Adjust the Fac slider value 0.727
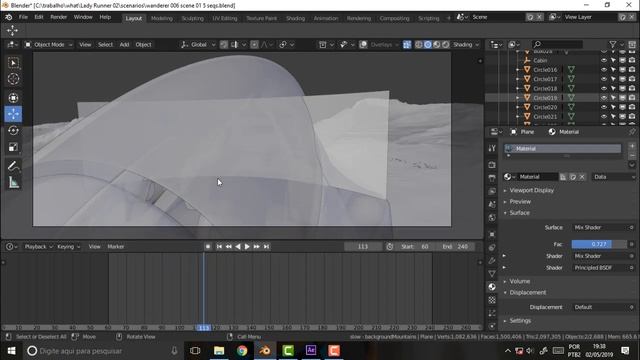 (x=599, y=244)
